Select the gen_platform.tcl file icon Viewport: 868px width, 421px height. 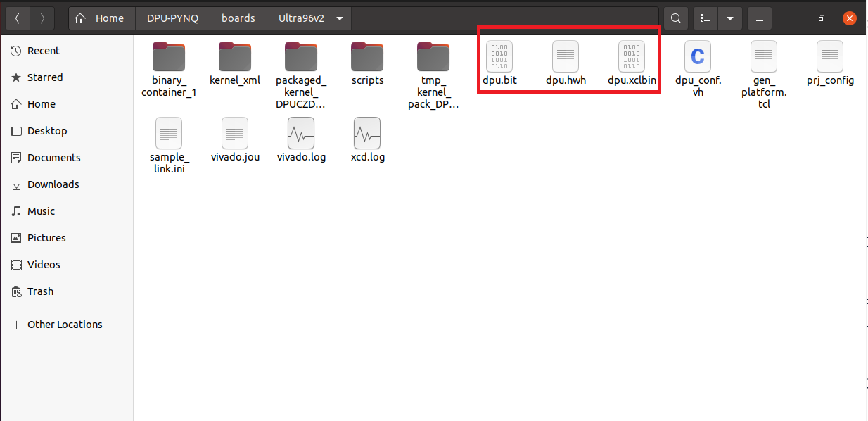[764, 56]
